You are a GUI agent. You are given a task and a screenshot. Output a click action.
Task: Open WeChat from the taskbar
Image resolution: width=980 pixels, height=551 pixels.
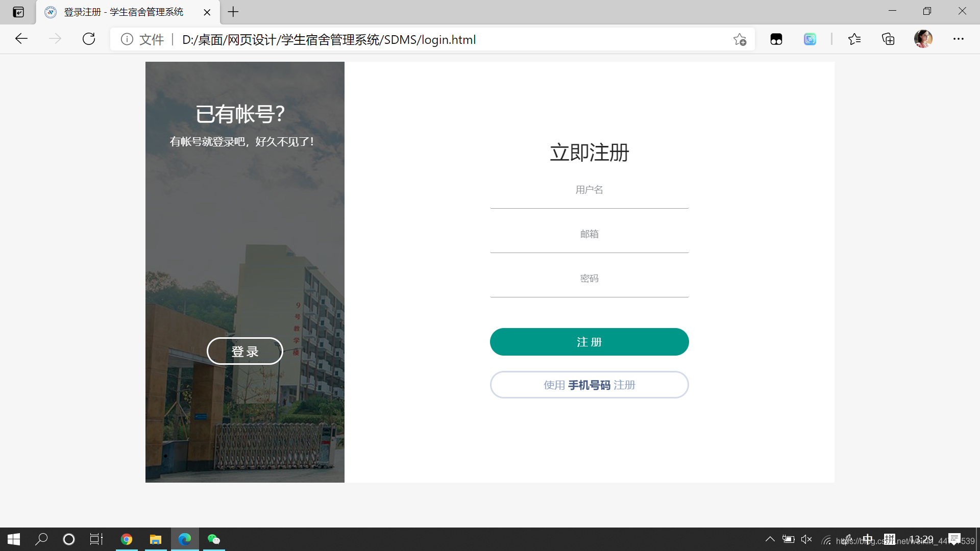pyautogui.click(x=214, y=539)
